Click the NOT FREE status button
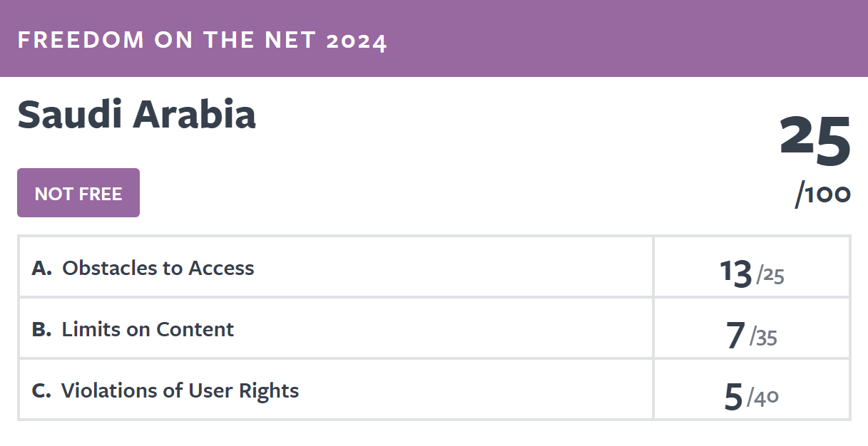This screenshot has height=446, width=868. (x=78, y=193)
